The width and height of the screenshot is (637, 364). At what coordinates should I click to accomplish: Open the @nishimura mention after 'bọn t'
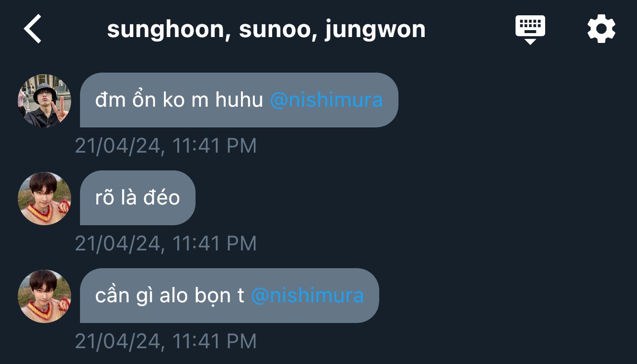point(308,296)
